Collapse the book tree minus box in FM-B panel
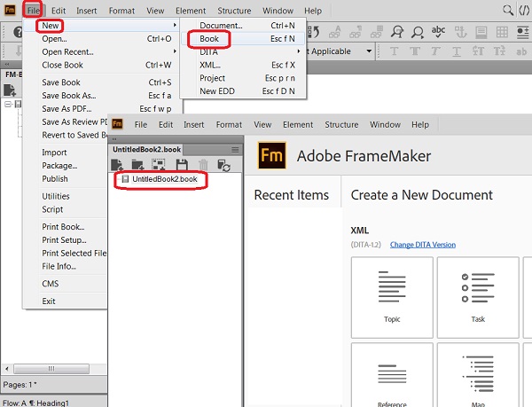 (7, 104)
